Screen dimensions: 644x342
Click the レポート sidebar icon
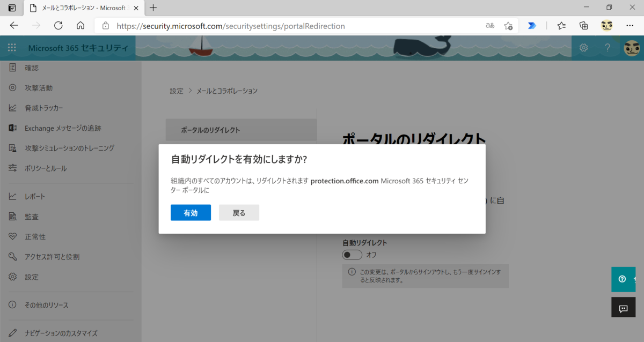[12, 196]
